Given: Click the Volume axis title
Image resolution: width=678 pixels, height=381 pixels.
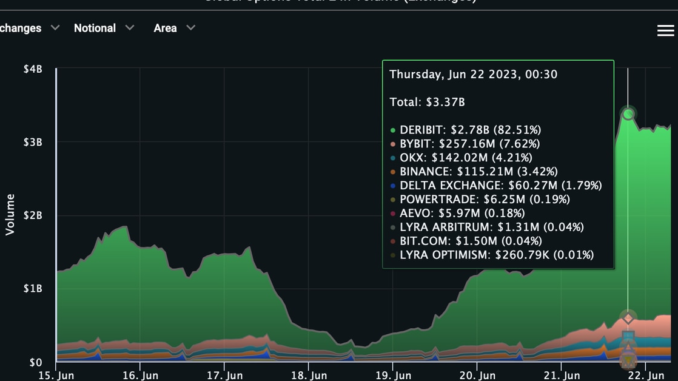Looking at the screenshot, I should point(10,215).
